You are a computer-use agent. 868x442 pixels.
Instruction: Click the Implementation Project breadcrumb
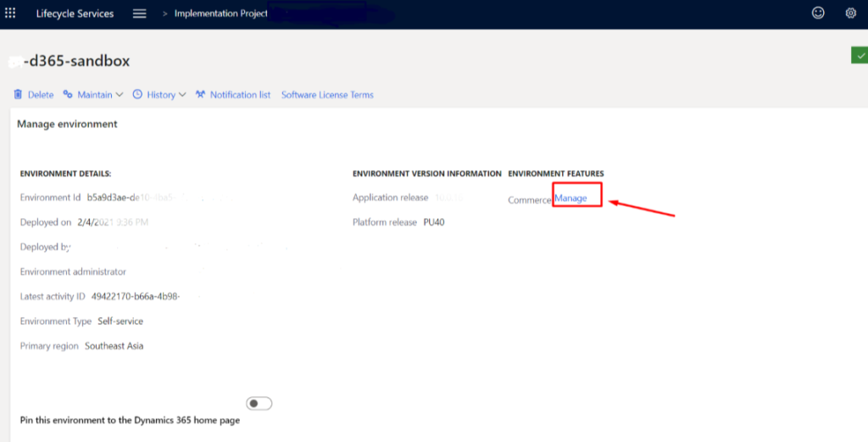tap(221, 14)
